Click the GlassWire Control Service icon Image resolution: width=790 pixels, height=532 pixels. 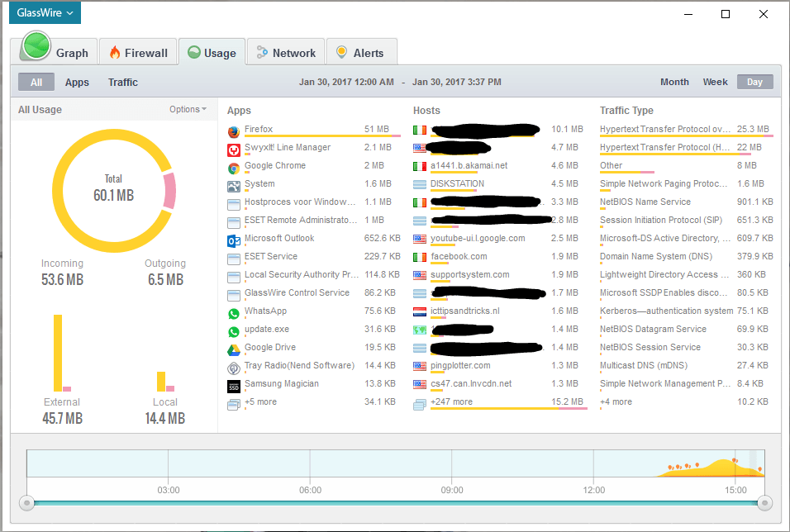pyautogui.click(x=233, y=295)
